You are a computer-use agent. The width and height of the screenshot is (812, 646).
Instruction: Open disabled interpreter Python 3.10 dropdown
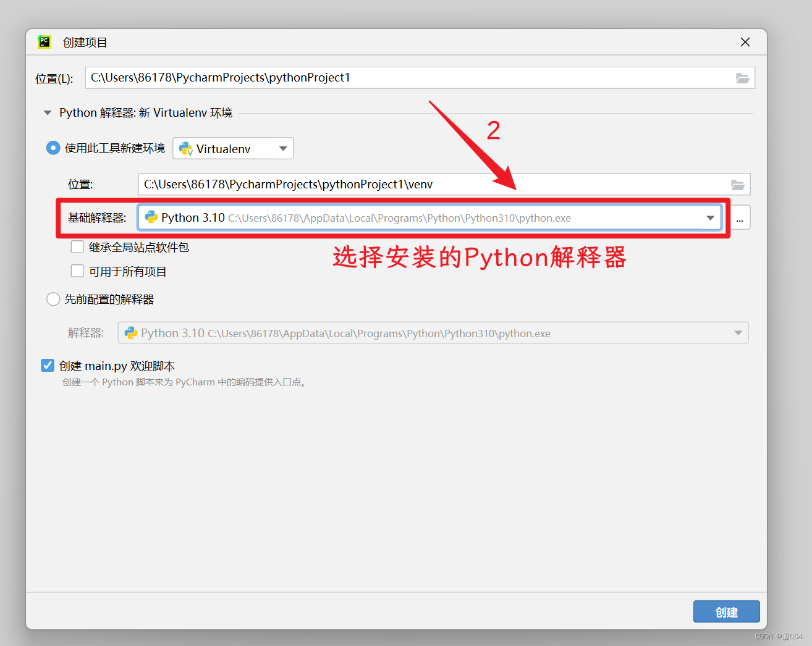pos(433,333)
